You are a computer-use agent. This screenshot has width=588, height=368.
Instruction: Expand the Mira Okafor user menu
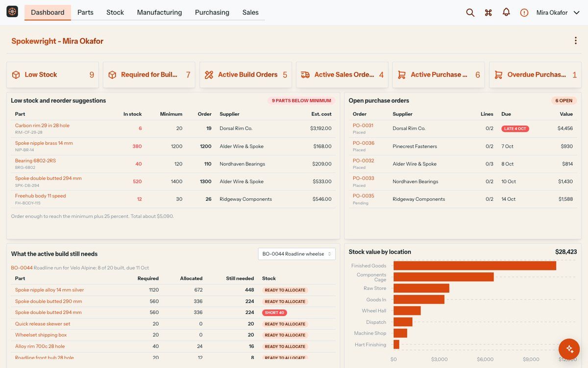[x=558, y=13]
